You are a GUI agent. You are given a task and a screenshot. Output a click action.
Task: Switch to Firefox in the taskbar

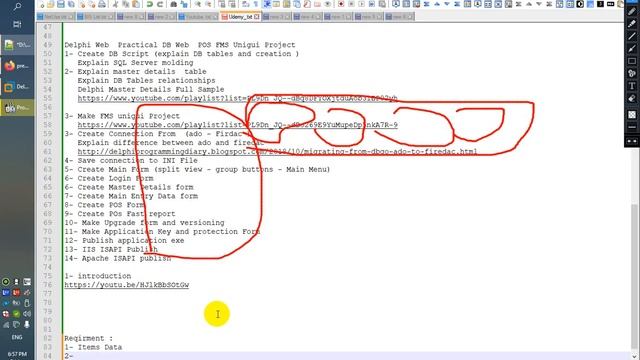[17, 66]
